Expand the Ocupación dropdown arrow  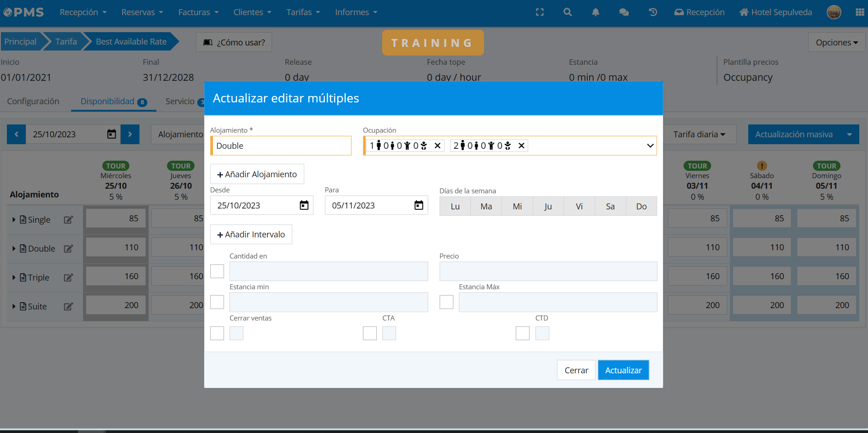650,146
